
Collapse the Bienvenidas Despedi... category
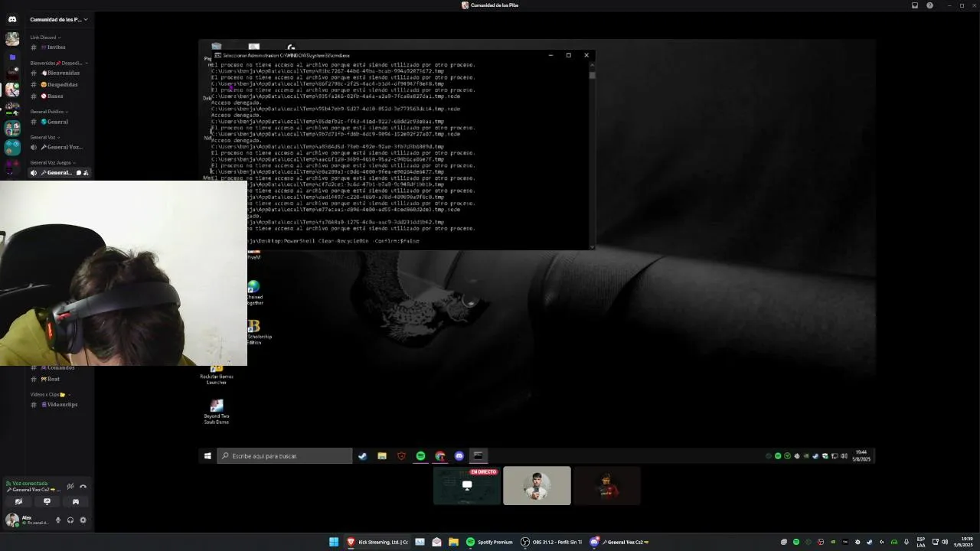click(59, 63)
